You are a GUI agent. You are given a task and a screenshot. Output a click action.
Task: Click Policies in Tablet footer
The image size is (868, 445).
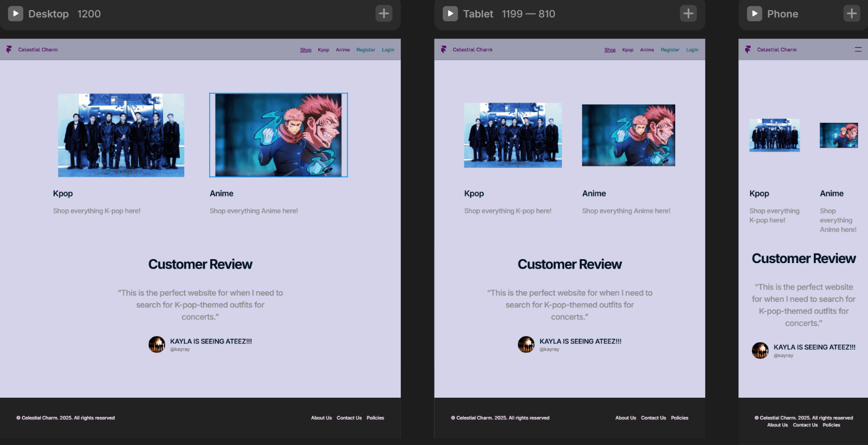point(680,418)
